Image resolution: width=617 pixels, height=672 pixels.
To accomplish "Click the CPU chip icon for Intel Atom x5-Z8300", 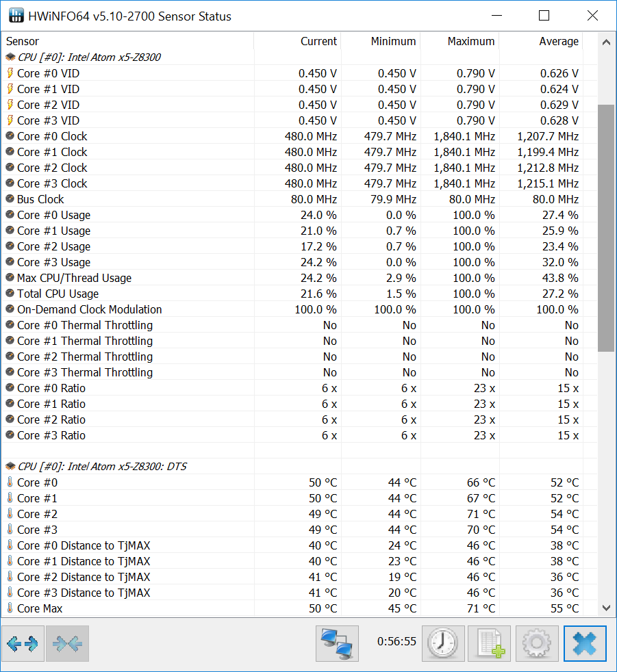I will click(x=10, y=57).
